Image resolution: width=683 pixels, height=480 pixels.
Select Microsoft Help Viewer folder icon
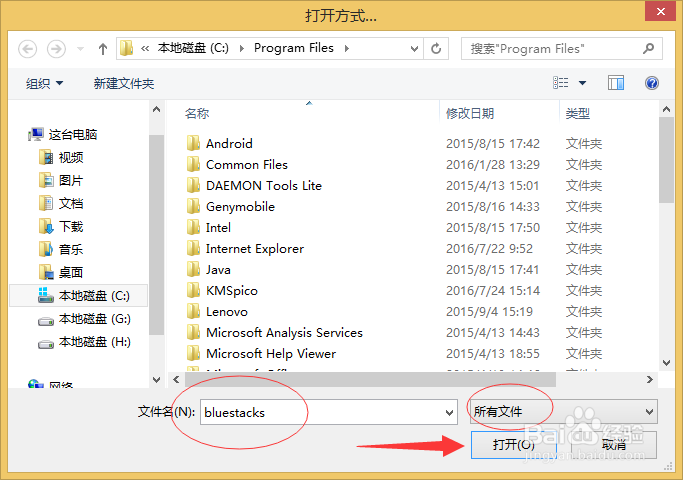193,353
